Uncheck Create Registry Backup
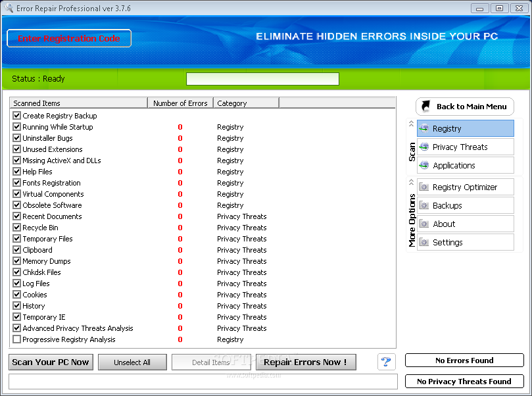The width and height of the screenshot is (532, 396). [16, 115]
